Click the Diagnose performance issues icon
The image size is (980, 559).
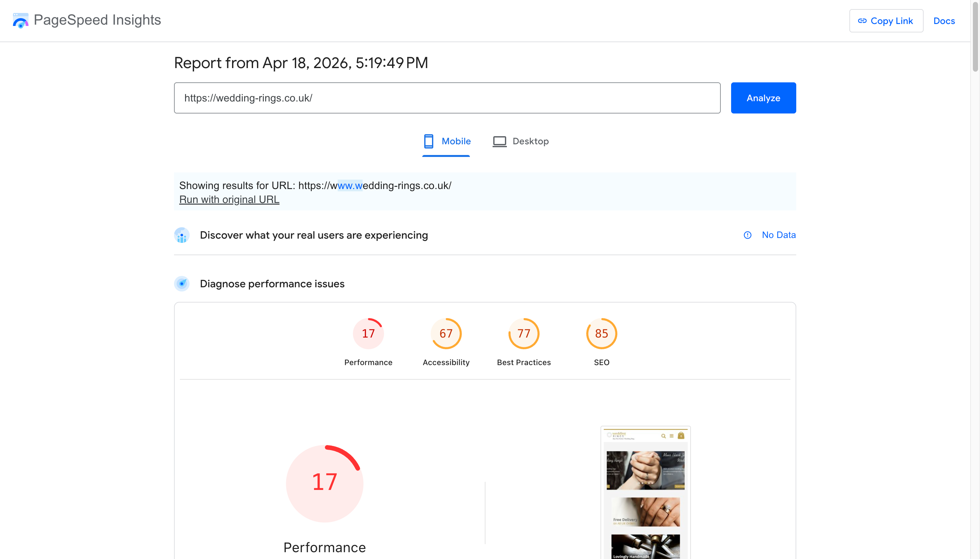(x=181, y=284)
